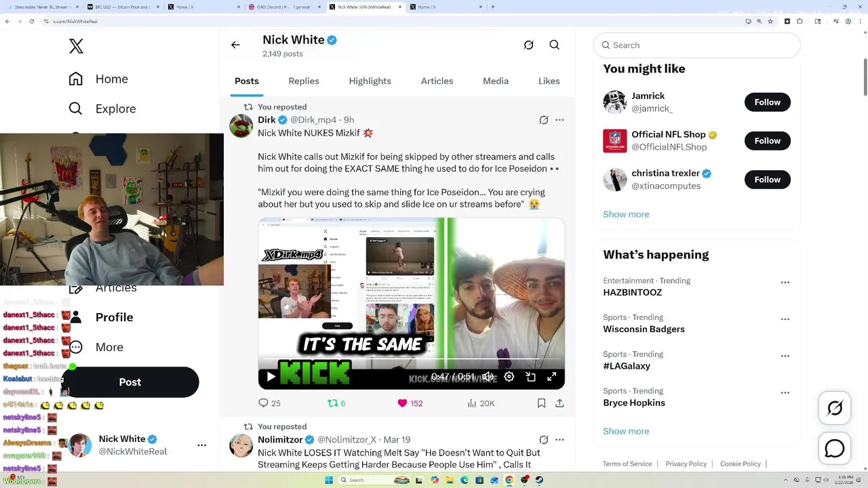This screenshot has width=868, height=488.
Task: Open the Articles tab
Action: pyautogui.click(x=437, y=81)
